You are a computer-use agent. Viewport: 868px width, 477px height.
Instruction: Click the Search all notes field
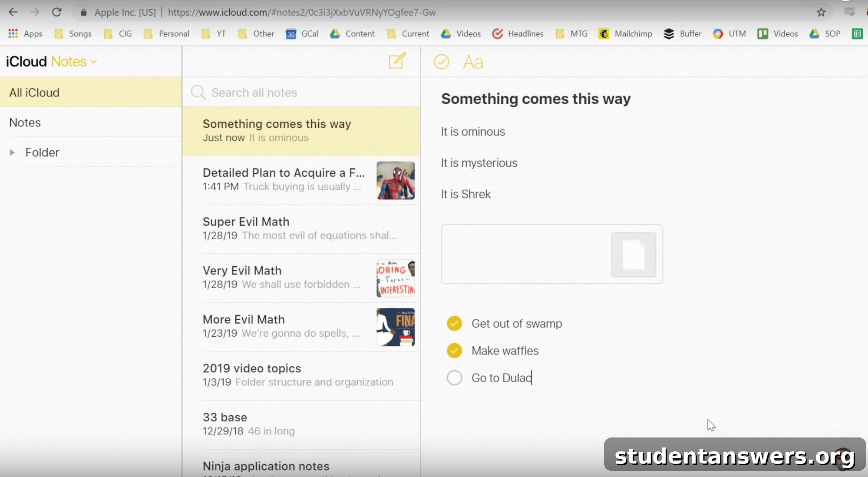click(301, 92)
